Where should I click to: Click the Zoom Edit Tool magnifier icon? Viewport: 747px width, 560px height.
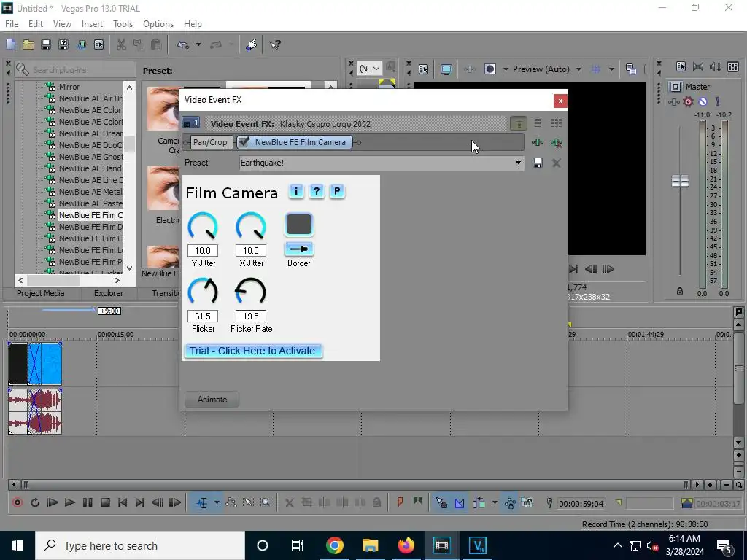pyautogui.click(x=266, y=502)
